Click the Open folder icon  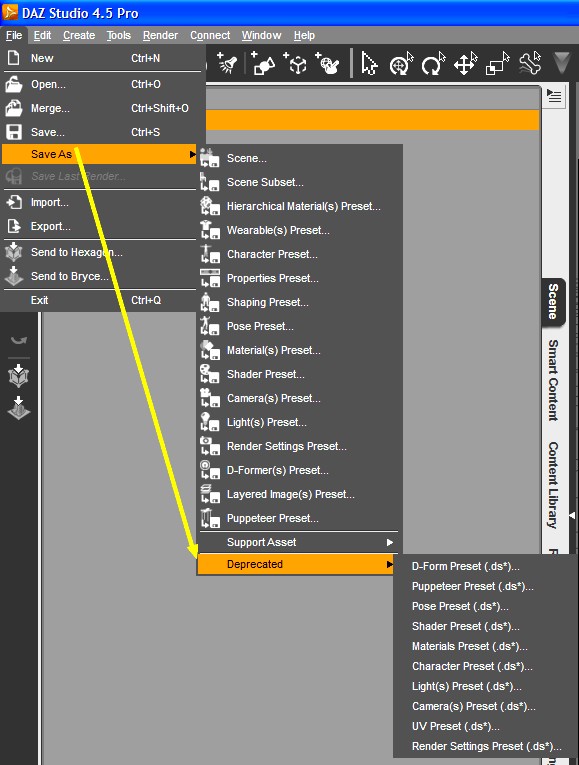pyautogui.click(x=14, y=84)
